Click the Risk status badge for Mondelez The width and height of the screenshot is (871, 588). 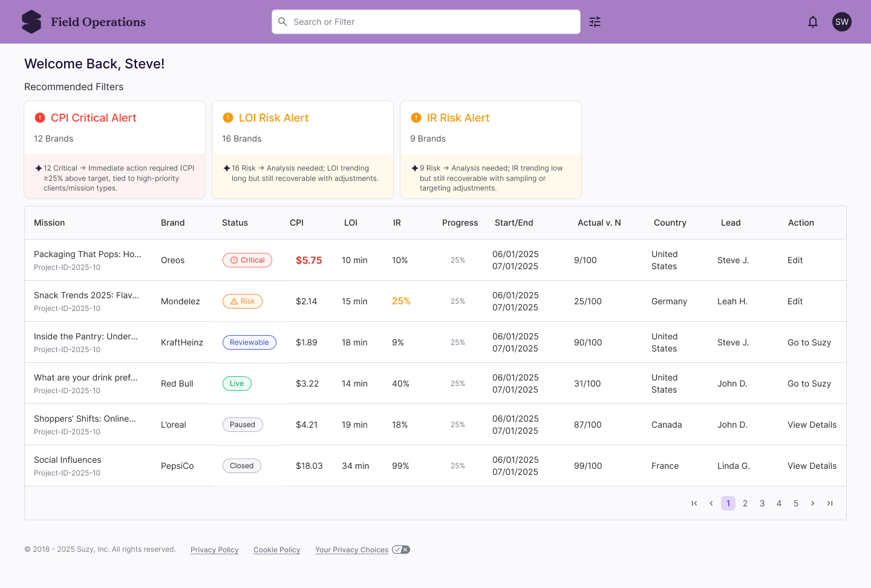click(243, 301)
